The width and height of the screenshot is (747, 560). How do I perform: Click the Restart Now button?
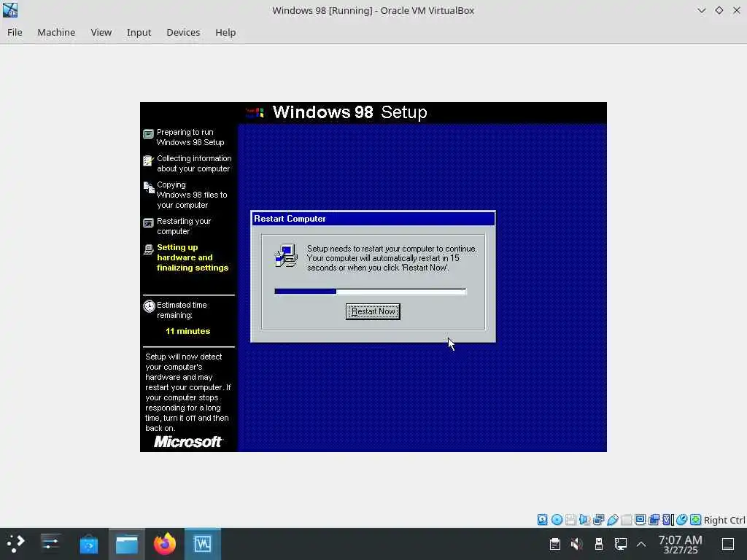point(373,311)
